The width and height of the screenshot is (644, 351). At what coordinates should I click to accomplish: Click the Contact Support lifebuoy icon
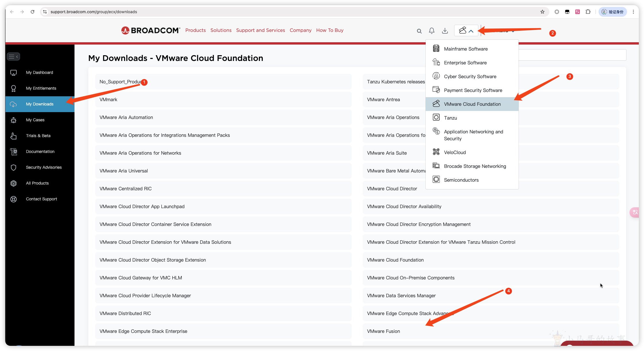click(14, 199)
